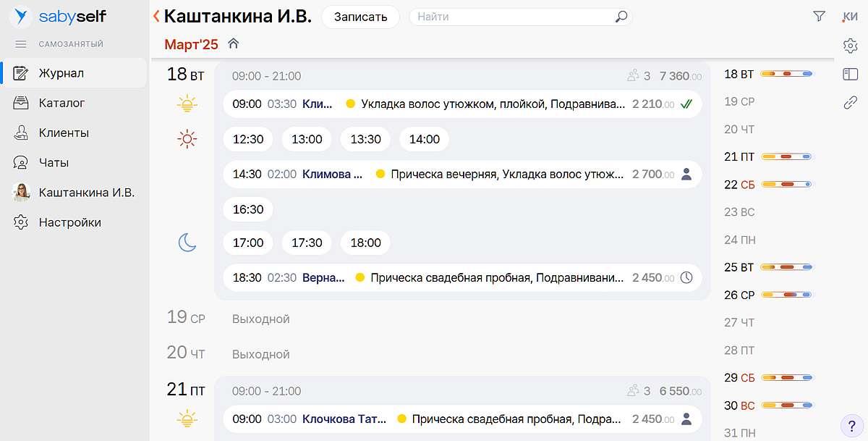Click workload bar for 22 СБ
The height and width of the screenshot is (441, 868).
tap(786, 185)
